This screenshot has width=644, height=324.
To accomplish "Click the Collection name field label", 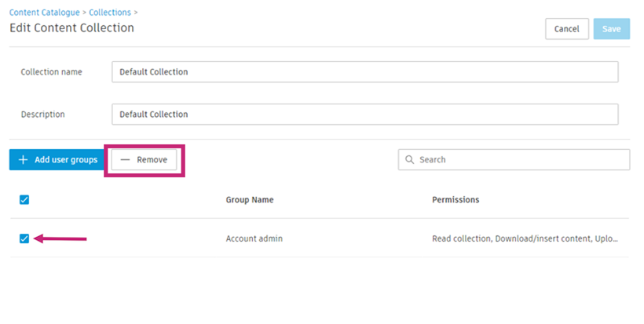I will pos(52,72).
